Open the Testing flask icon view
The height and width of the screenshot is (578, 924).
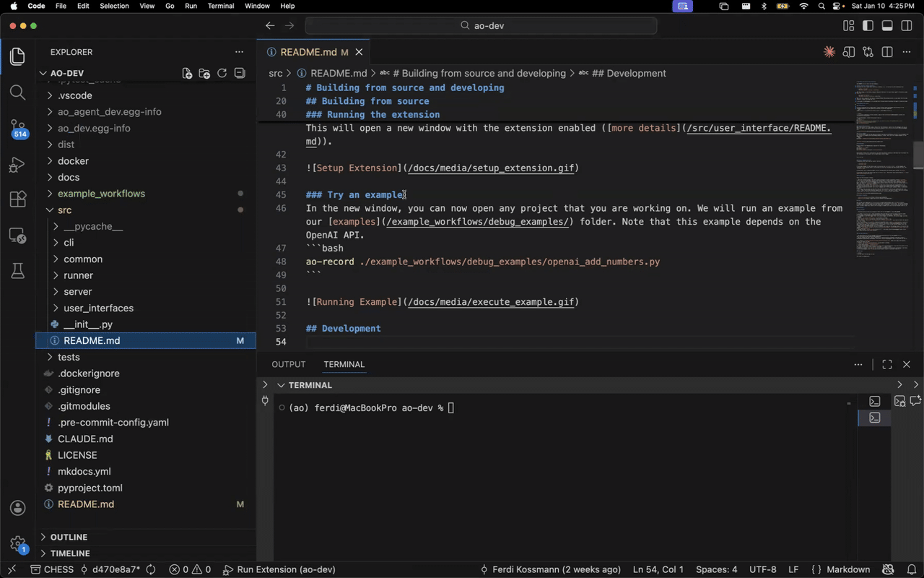pyautogui.click(x=18, y=271)
